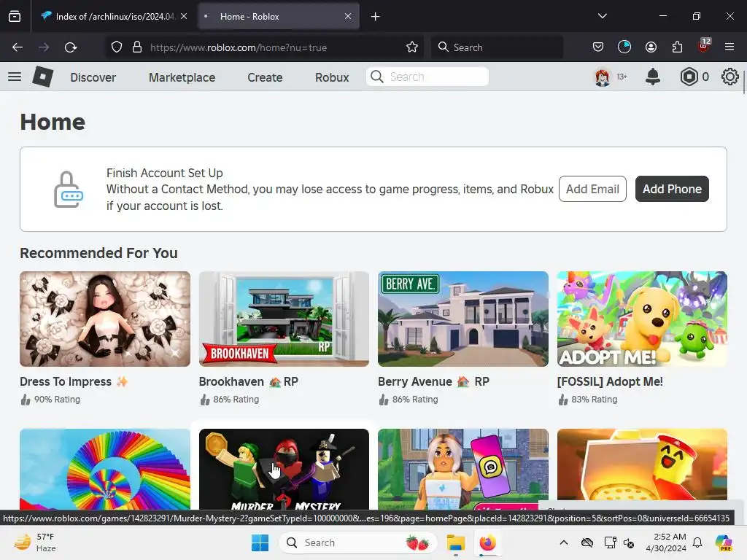The height and width of the screenshot is (560, 747).
Task: Open the Robux menu item
Action: click(332, 77)
